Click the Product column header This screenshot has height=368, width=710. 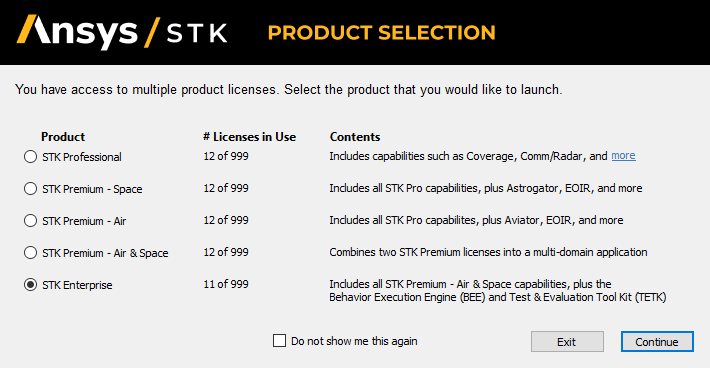[63, 137]
